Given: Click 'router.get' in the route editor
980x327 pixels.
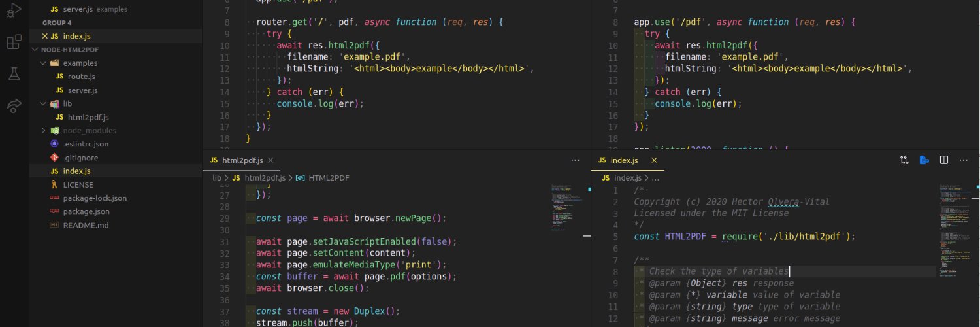Looking at the screenshot, I should 282,22.
